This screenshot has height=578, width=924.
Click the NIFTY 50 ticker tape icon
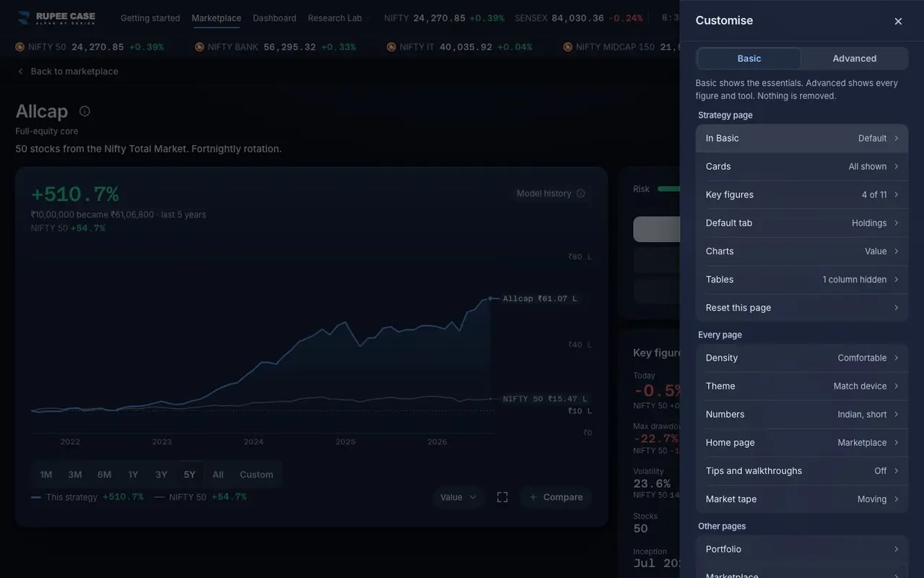click(x=20, y=47)
